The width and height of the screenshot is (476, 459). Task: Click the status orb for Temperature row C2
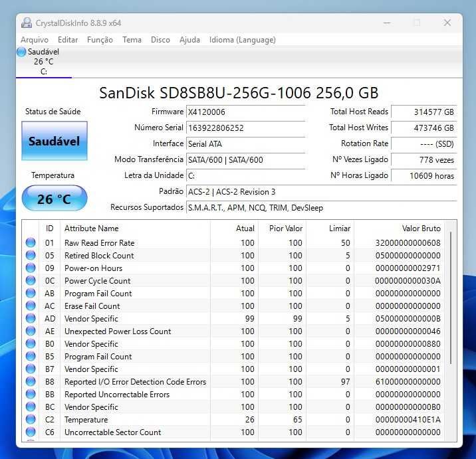pyautogui.click(x=31, y=419)
